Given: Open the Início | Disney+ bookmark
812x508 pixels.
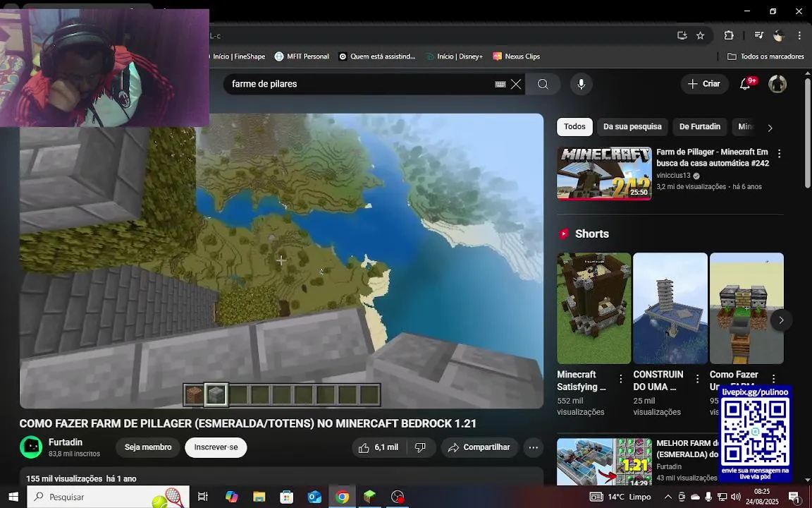Looking at the screenshot, I should click(454, 56).
